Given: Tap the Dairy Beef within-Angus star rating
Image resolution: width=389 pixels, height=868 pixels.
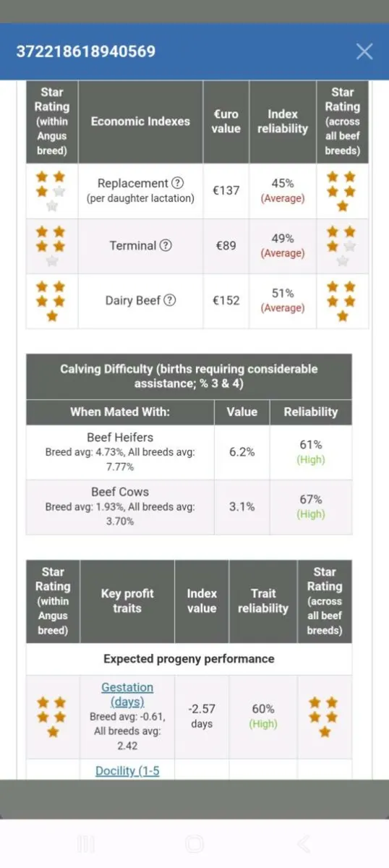Looking at the screenshot, I should tap(51, 301).
